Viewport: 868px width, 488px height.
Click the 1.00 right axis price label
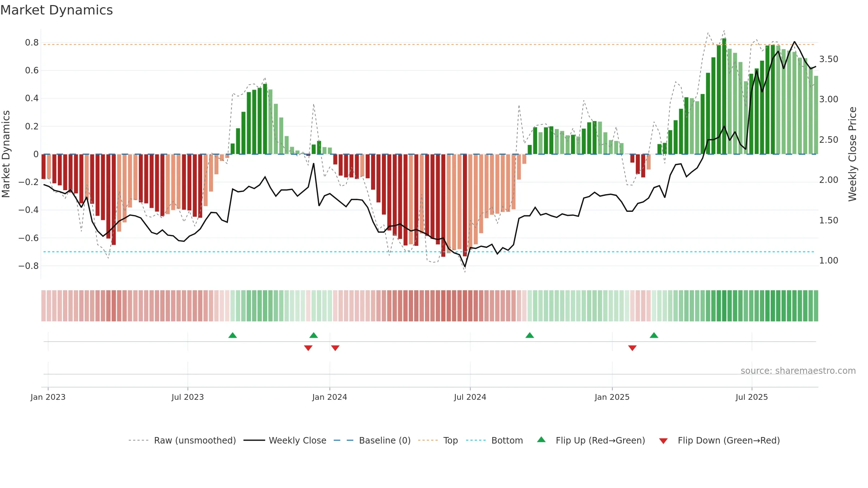point(829,260)
